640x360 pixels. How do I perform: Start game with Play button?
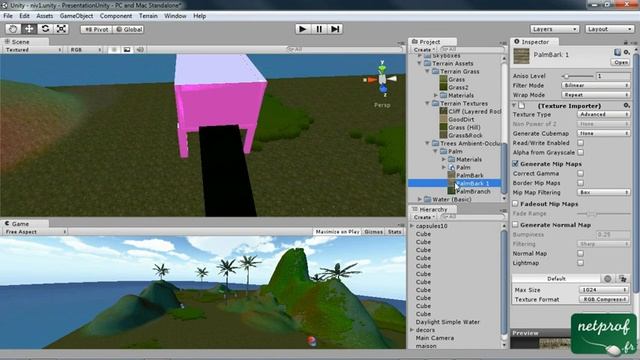(x=302, y=29)
